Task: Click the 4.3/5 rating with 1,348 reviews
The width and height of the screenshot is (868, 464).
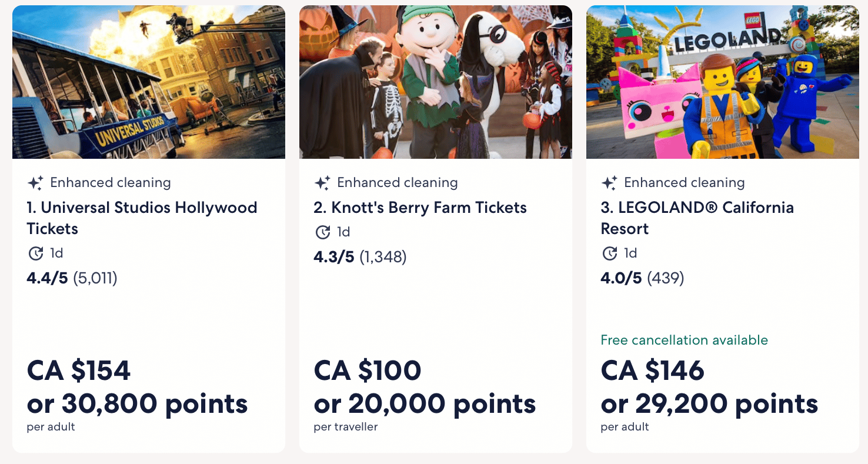Action: [x=360, y=257]
